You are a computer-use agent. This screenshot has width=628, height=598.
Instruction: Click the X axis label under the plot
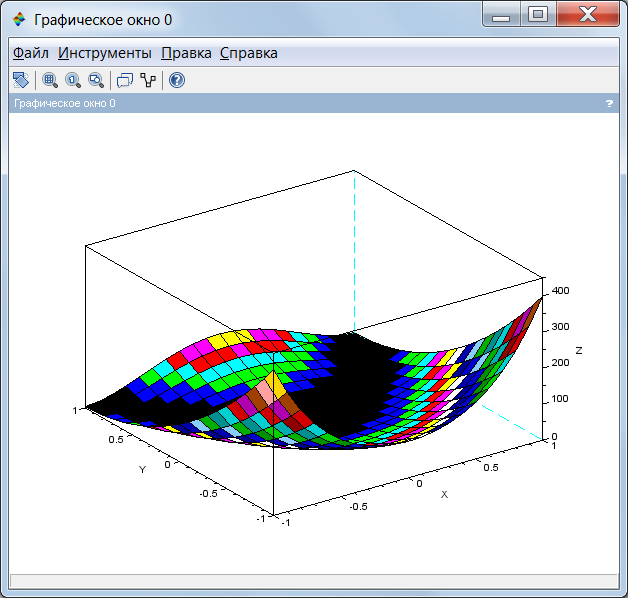[x=444, y=495]
